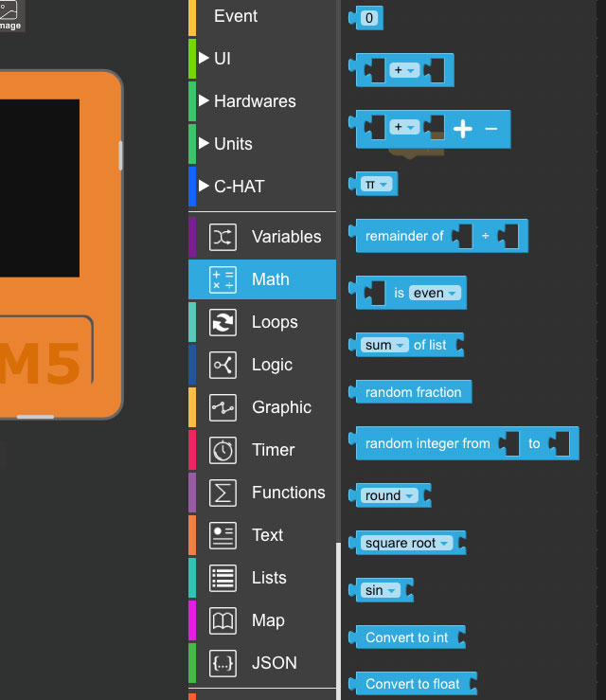Click the plus button on sum block
Image resolution: width=606 pixels, height=700 pixels.
point(463,129)
